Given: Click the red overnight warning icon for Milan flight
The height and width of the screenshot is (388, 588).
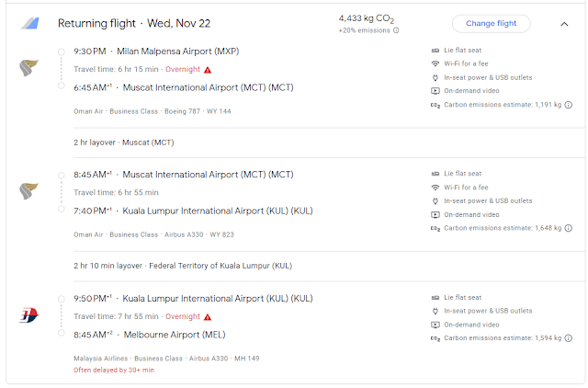Looking at the screenshot, I should pyautogui.click(x=208, y=69).
